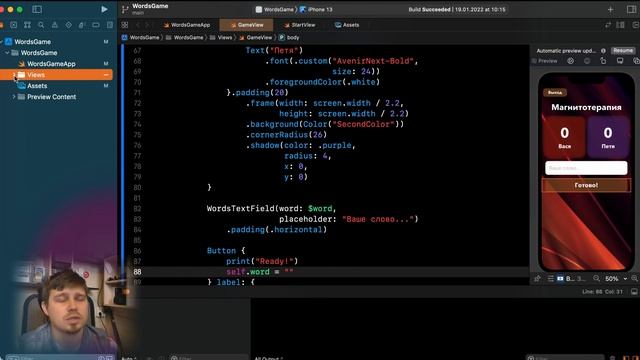Open the source control navigator icon

click(x=14, y=25)
